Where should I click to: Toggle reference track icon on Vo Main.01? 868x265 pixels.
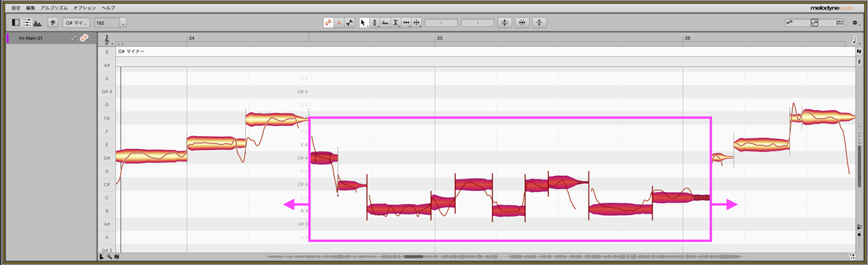(x=73, y=38)
